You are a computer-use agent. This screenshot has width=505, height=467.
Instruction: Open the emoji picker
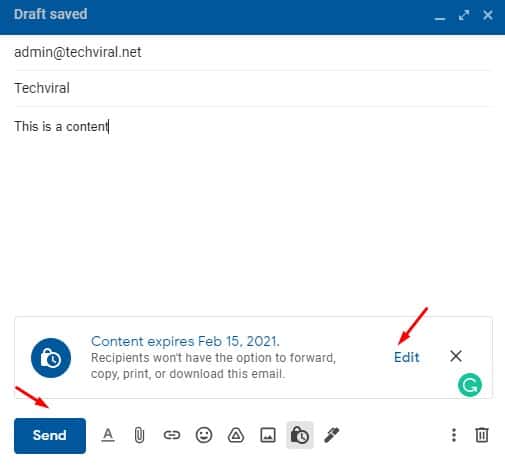pos(204,435)
